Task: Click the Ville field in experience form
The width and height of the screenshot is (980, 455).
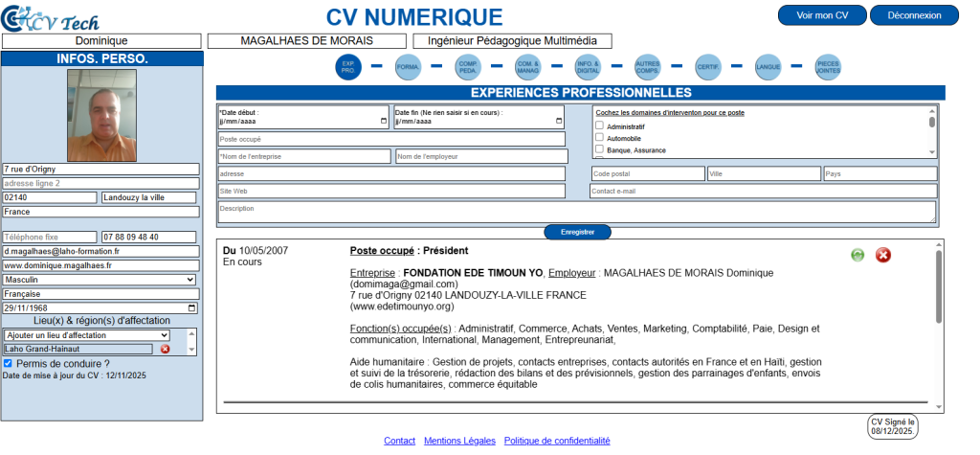Action: (x=764, y=174)
